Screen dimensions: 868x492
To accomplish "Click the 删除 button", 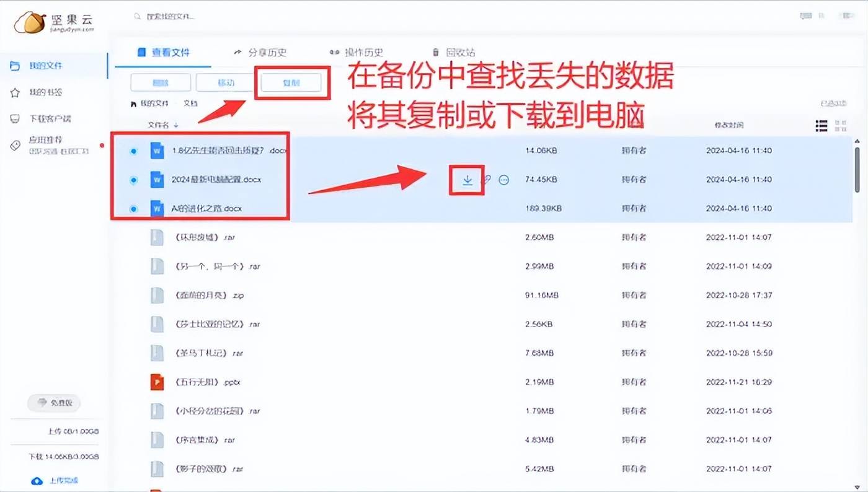I will tap(160, 83).
